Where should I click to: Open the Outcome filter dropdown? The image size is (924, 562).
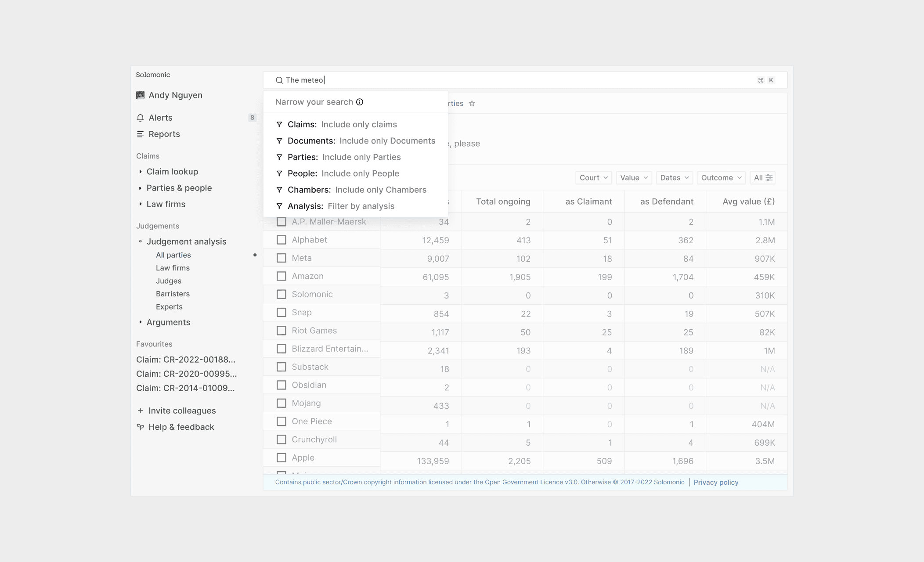pyautogui.click(x=721, y=178)
